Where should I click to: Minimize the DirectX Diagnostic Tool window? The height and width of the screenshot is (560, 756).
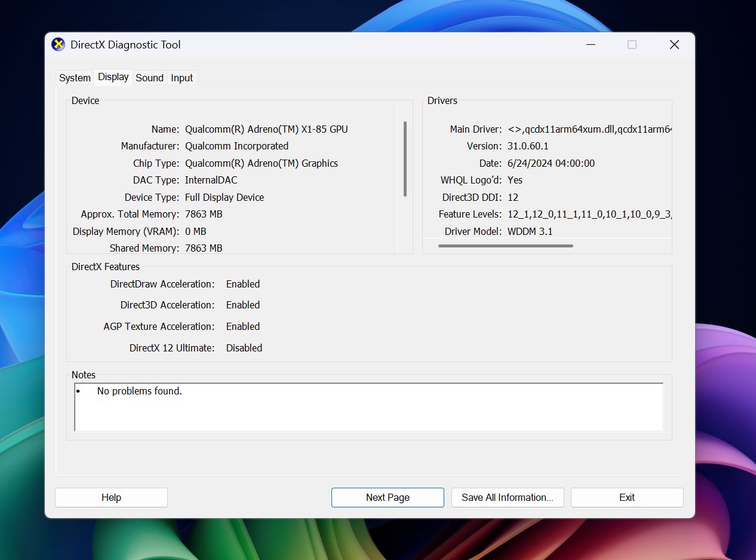(x=590, y=45)
